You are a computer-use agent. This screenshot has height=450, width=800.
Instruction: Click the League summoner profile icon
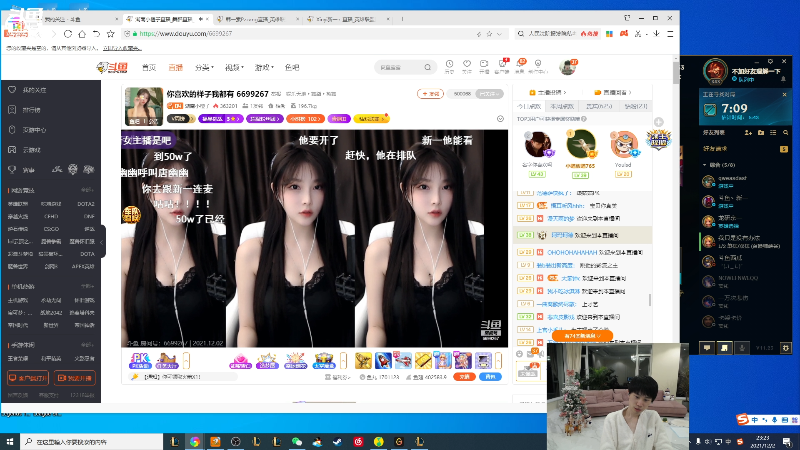click(x=715, y=71)
